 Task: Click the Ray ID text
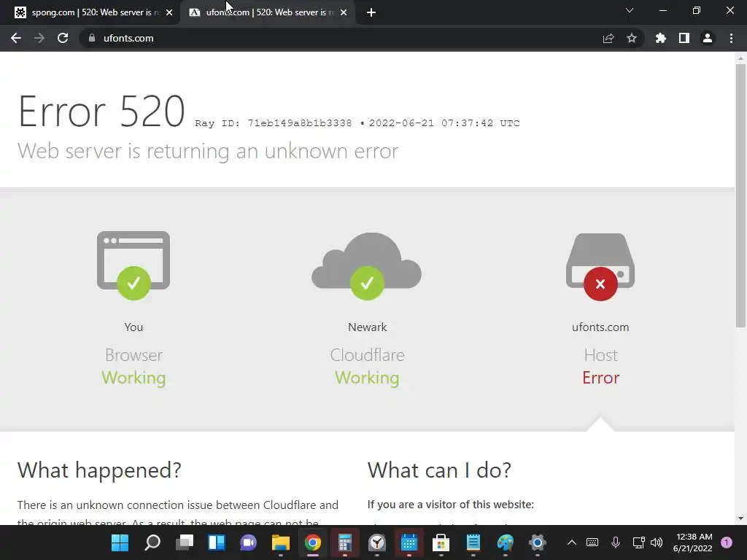pos(274,123)
